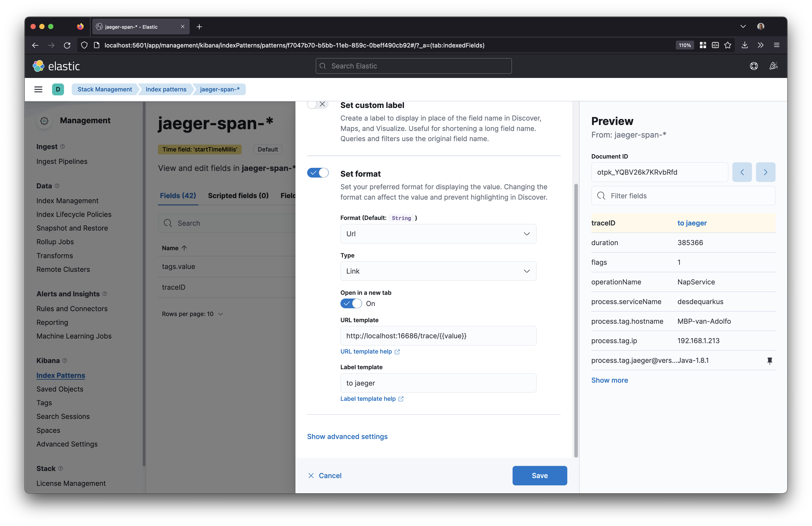Open the newsfeed party icon
812x526 pixels.
pos(773,66)
